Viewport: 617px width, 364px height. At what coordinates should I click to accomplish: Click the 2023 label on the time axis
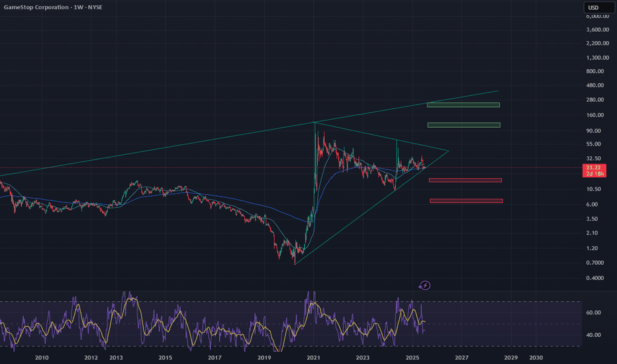coord(362,357)
